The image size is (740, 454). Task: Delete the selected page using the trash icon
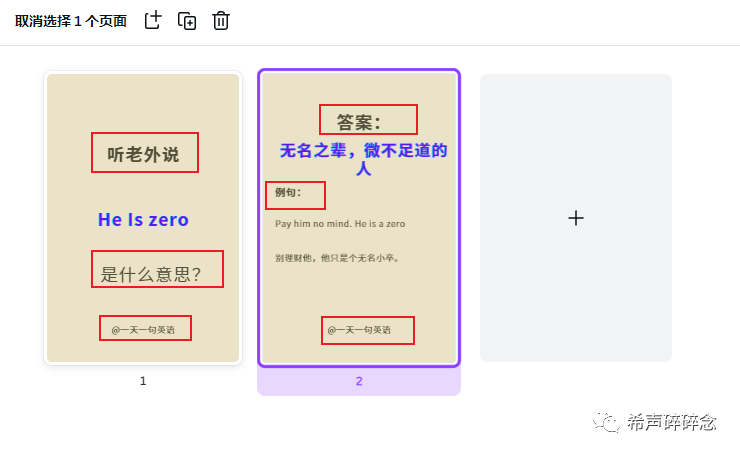point(221,21)
